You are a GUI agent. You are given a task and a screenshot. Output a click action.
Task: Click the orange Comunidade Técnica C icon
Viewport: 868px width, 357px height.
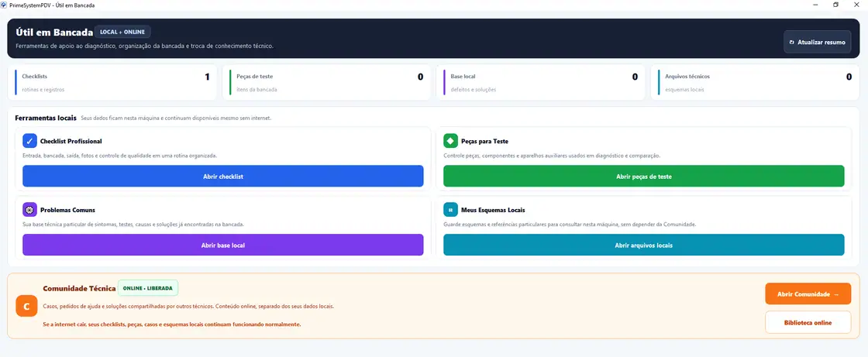point(26,306)
